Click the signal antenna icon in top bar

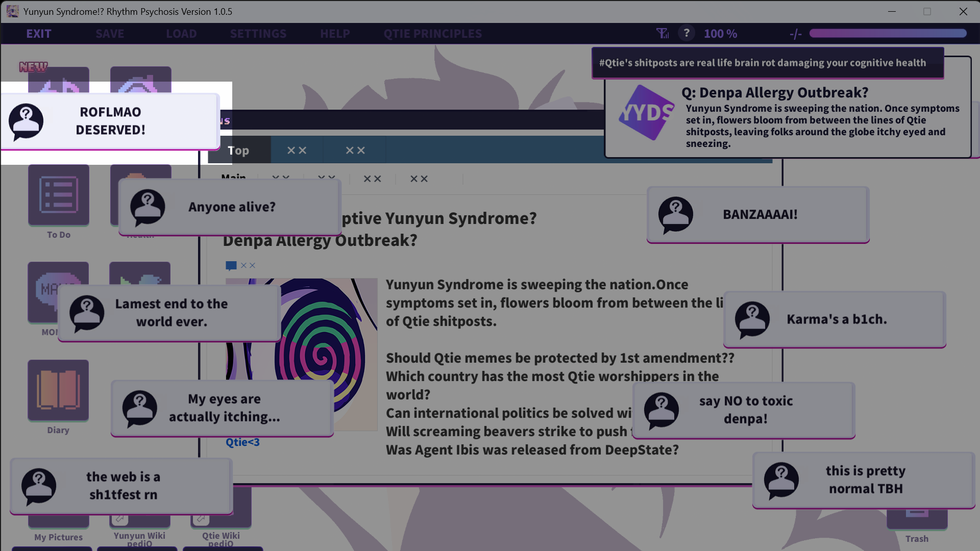662,34
